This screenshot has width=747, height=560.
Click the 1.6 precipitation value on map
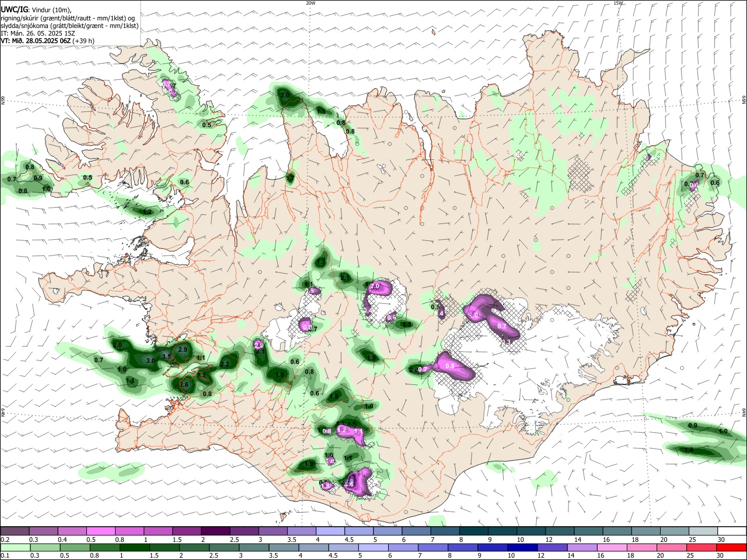pos(280,375)
